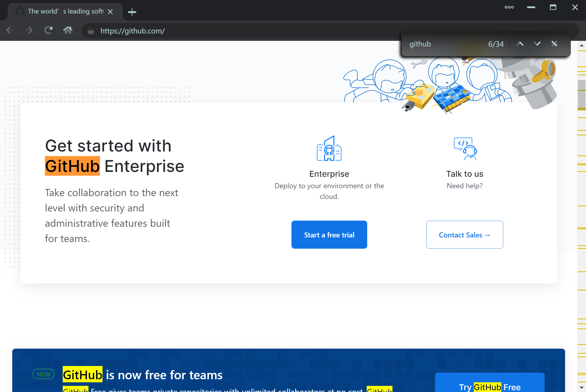Click the browser back arrow

10,30
